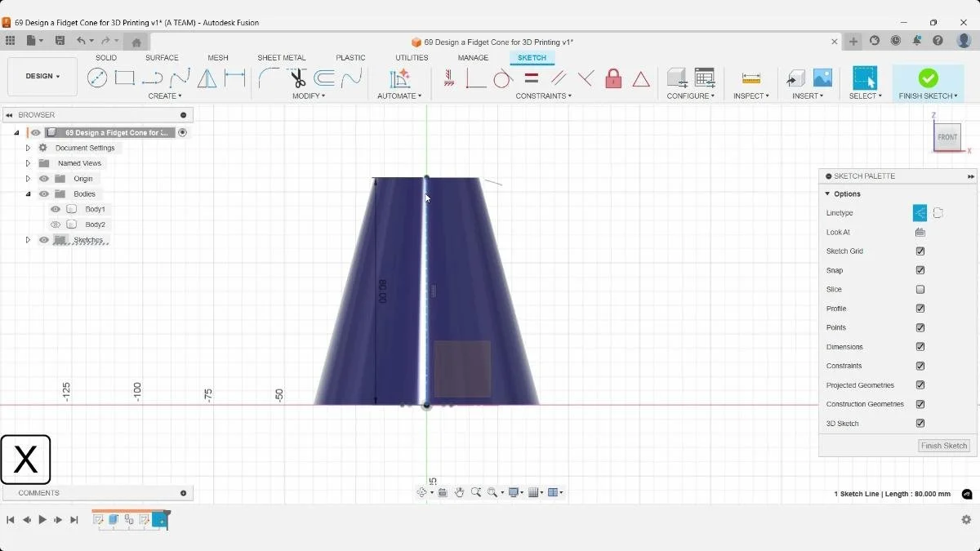The width and height of the screenshot is (980, 551).
Task: Toggle the Projected Geometries checkbox
Action: pyautogui.click(x=920, y=385)
